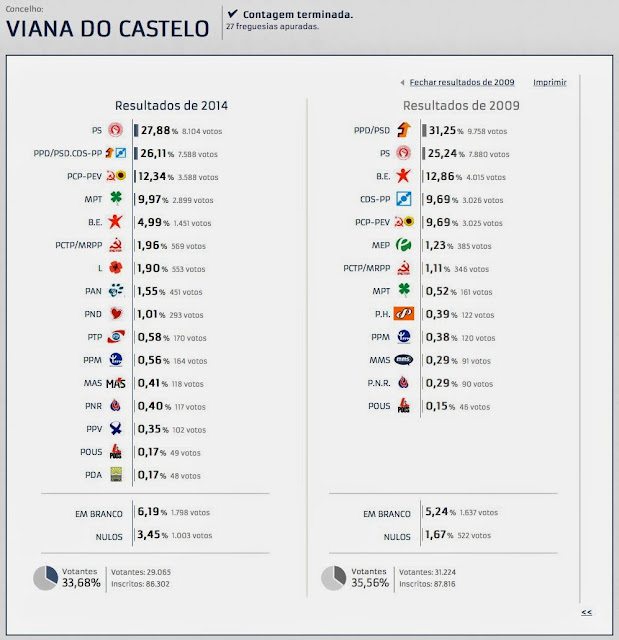The height and width of the screenshot is (640, 619).
Task: Click the 2014 Votantes pie chart
Action: point(47,578)
